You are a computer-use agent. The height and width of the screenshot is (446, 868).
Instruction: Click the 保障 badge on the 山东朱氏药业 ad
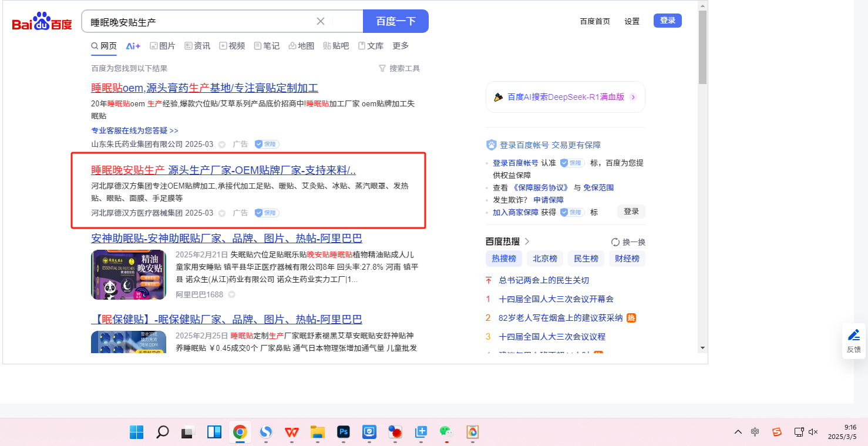point(267,144)
